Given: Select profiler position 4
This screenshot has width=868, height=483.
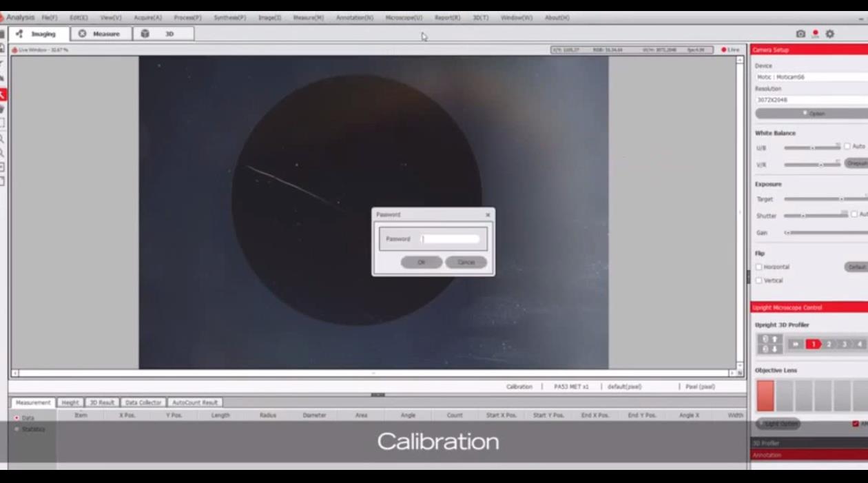Looking at the screenshot, I should tap(859, 344).
